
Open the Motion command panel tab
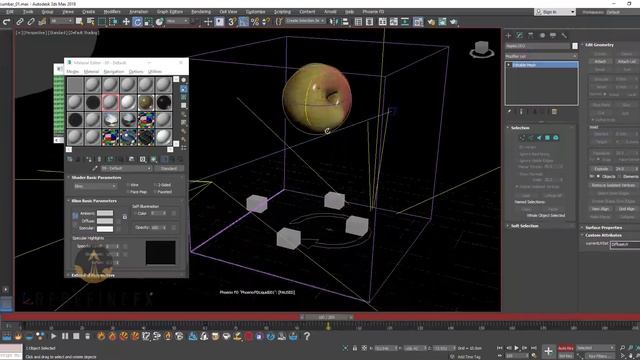click(542, 36)
